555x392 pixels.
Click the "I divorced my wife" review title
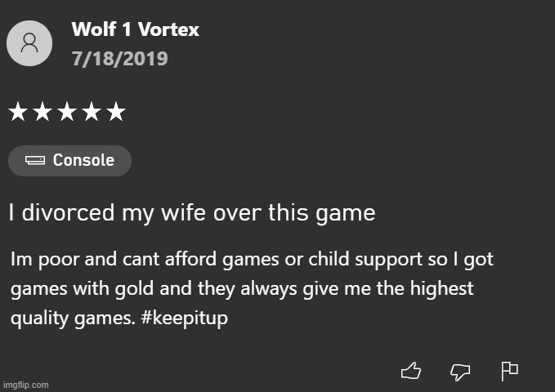192,214
